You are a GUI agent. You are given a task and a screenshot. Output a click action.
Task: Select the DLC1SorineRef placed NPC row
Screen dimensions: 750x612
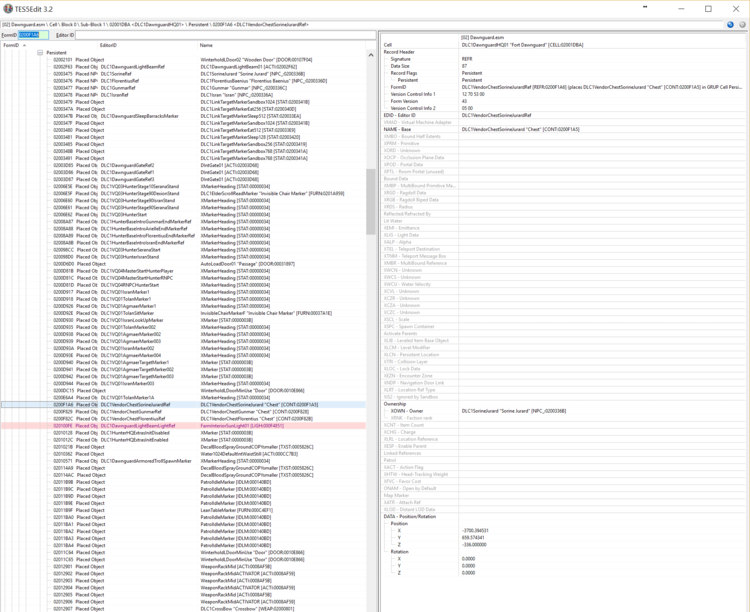point(183,74)
